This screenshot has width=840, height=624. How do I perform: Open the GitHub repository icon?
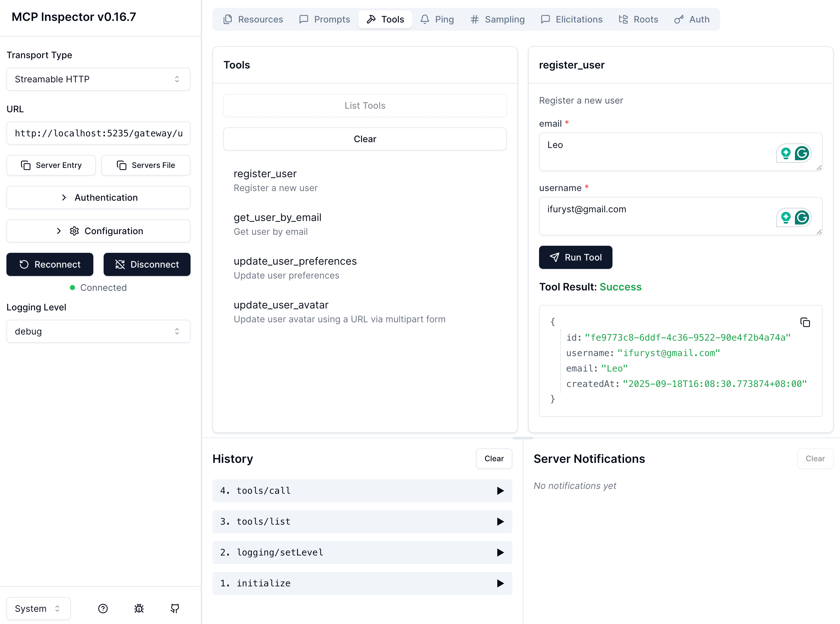coord(174,608)
